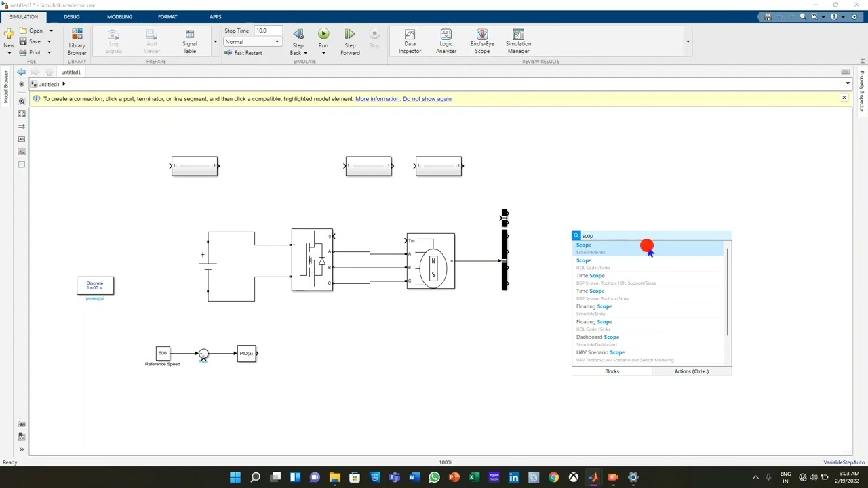Open the Logic Analyzer
Viewport: 868px width, 488px height.
[x=446, y=41]
